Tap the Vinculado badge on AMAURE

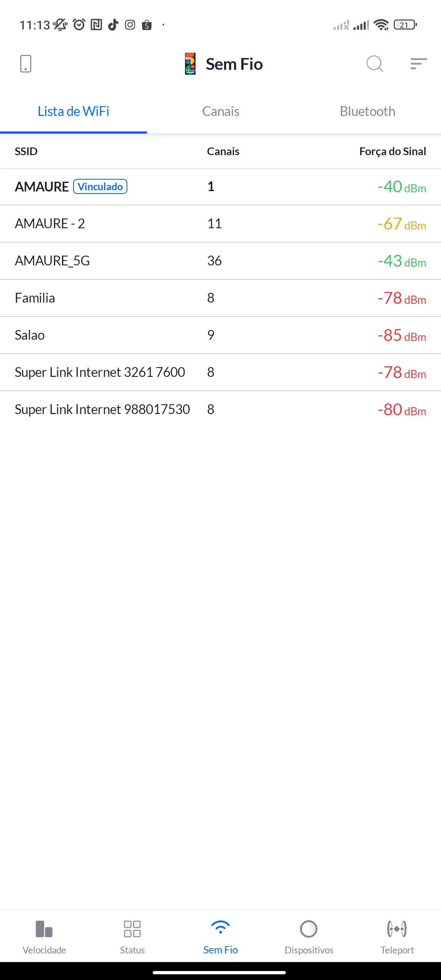click(100, 187)
